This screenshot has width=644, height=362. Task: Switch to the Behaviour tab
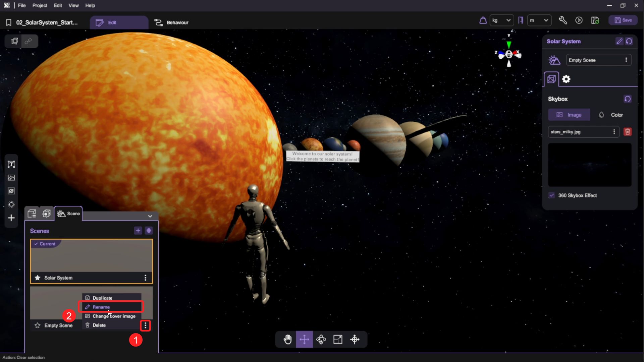coord(171,22)
